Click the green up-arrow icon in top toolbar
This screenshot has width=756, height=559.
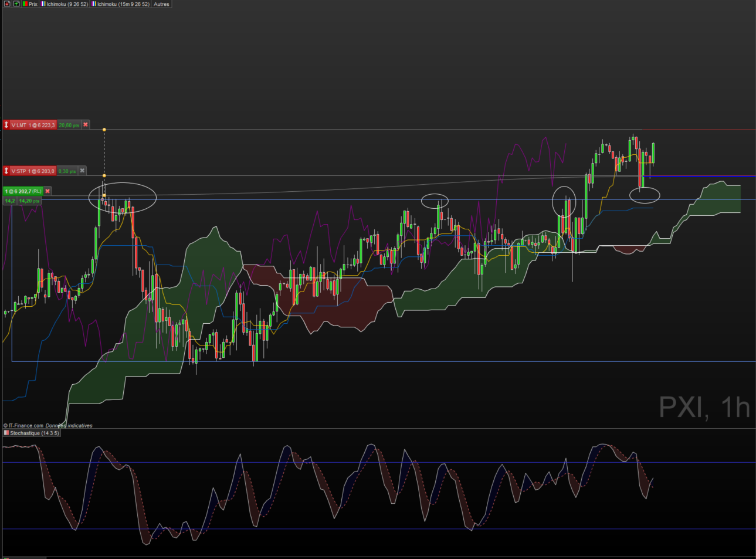(16, 4)
